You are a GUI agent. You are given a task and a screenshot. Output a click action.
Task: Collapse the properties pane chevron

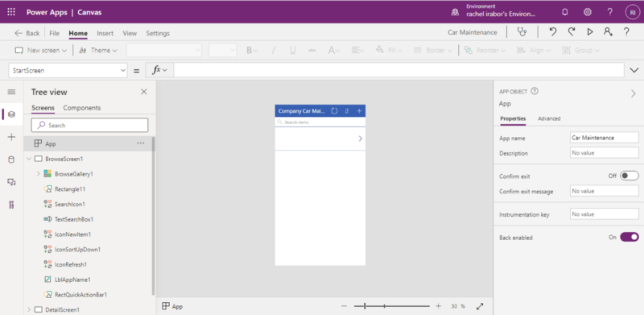634,93
